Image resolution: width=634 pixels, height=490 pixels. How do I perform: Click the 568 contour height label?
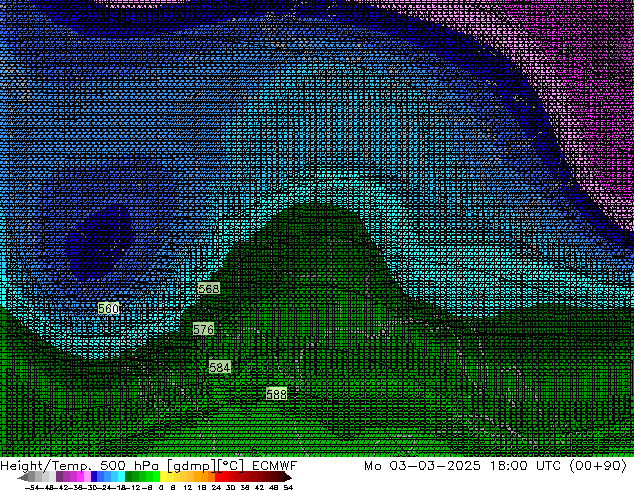click(x=209, y=288)
